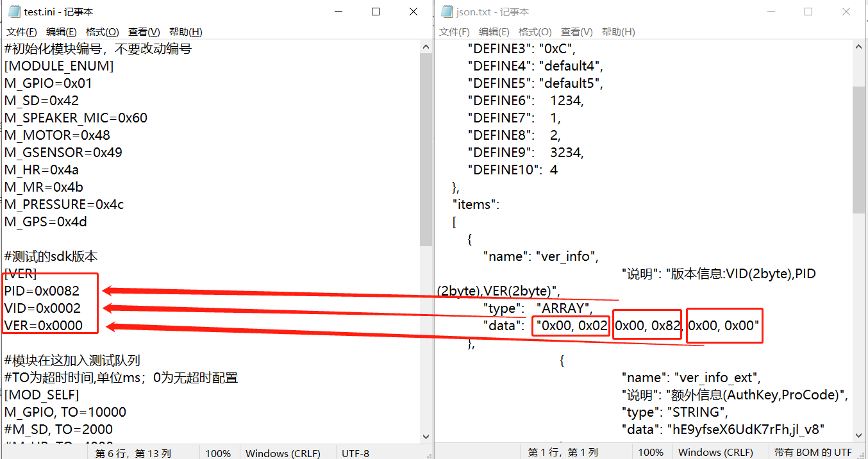Viewport: 868px width, 459px height.
Task: Click the line "M_PRESSURE=0x4c"
Action: pyautogui.click(x=64, y=204)
